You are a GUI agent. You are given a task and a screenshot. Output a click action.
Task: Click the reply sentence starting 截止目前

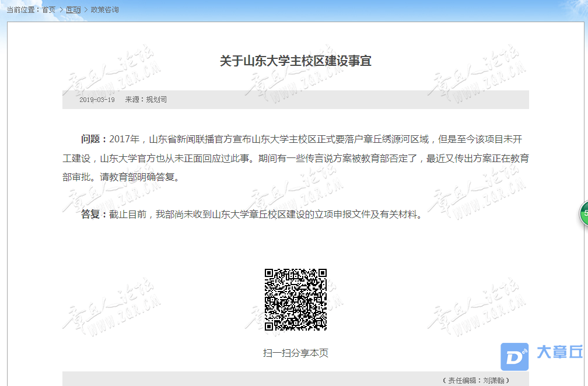click(x=267, y=215)
